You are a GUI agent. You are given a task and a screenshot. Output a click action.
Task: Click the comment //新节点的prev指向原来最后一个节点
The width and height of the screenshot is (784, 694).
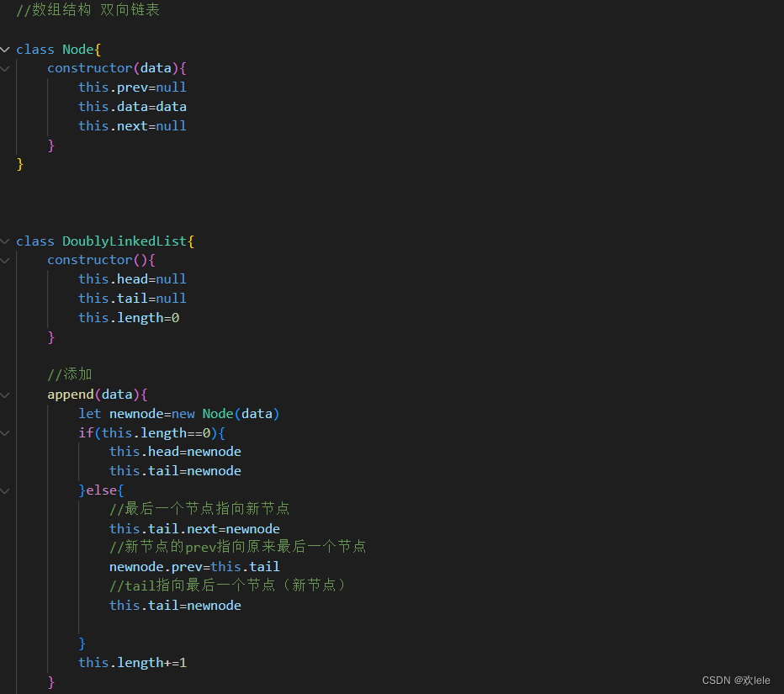coord(238,547)
